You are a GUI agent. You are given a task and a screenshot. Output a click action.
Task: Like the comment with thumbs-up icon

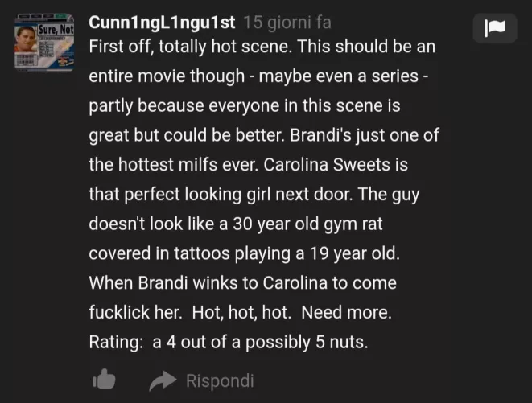(104, 379)
